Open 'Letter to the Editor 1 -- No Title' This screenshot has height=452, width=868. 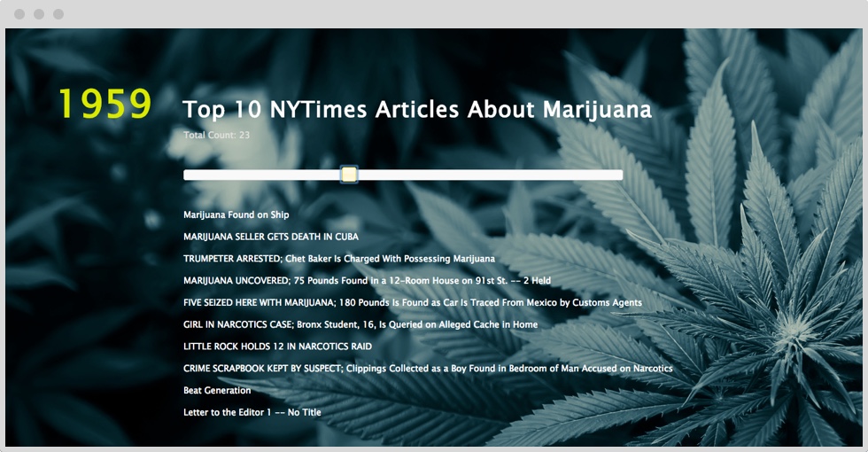click(252, 412)
